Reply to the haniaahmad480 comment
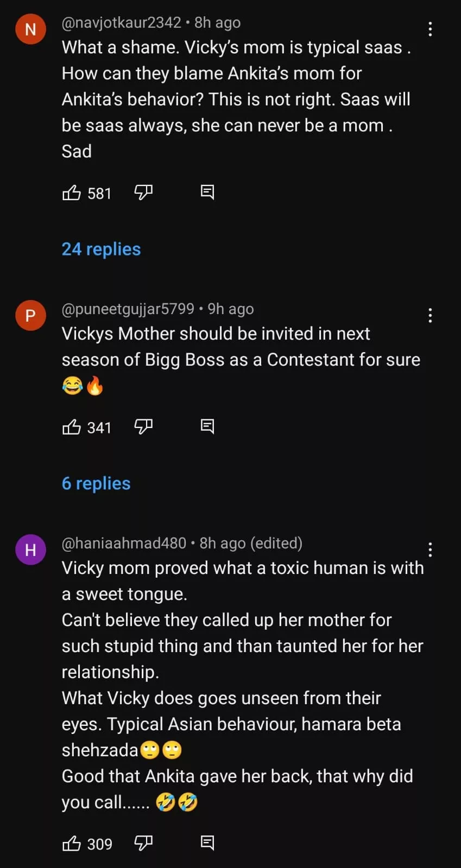This screenshot has height=868, width=461. pos(207,844)
